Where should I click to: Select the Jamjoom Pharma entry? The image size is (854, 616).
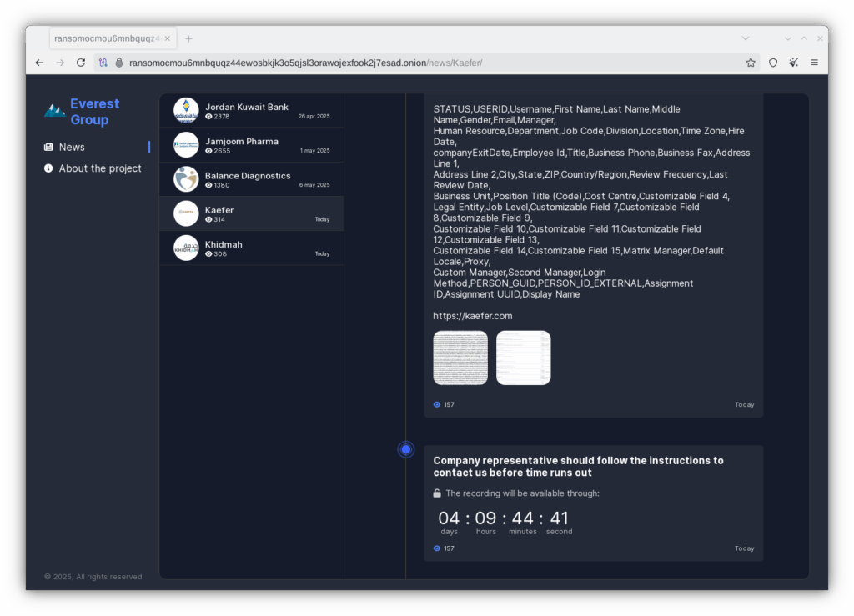[x=251, y=145]
